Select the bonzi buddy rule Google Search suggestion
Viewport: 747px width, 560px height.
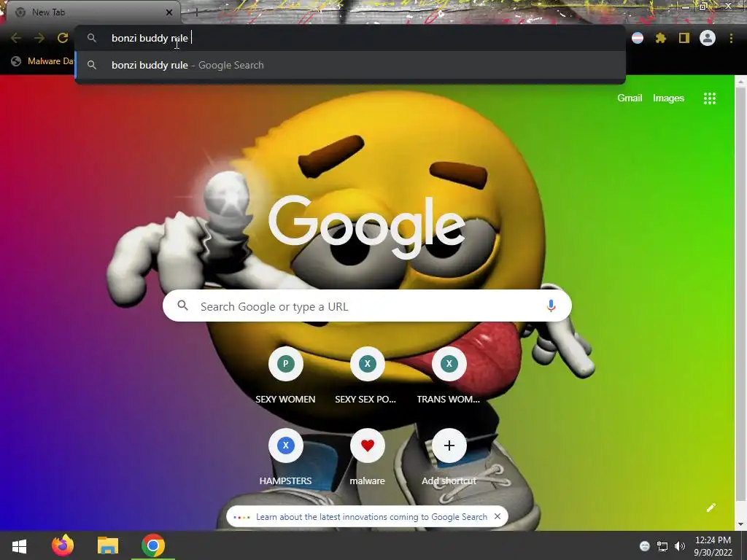point(350,65)
